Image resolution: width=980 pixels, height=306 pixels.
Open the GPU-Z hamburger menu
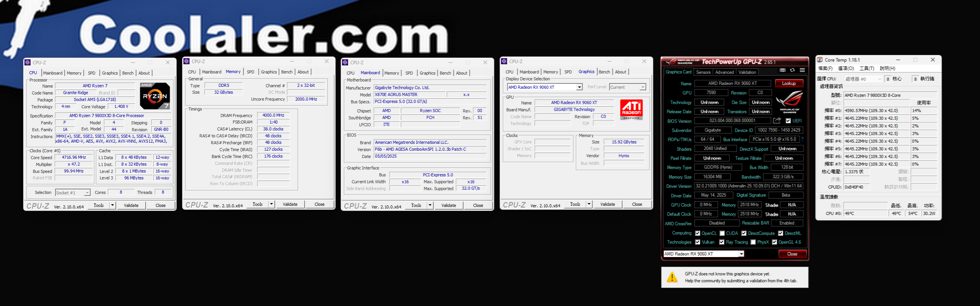(x=802, y=70)
